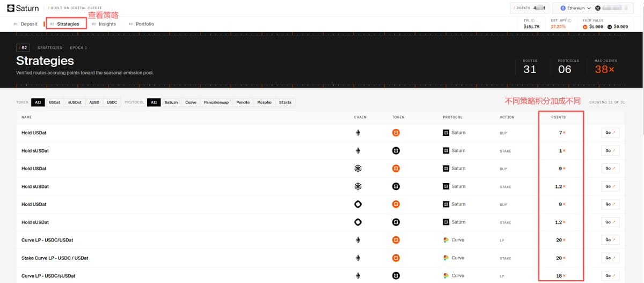644x283 pixels.
Task: Select the All token filter
Action: click(38, 102)
